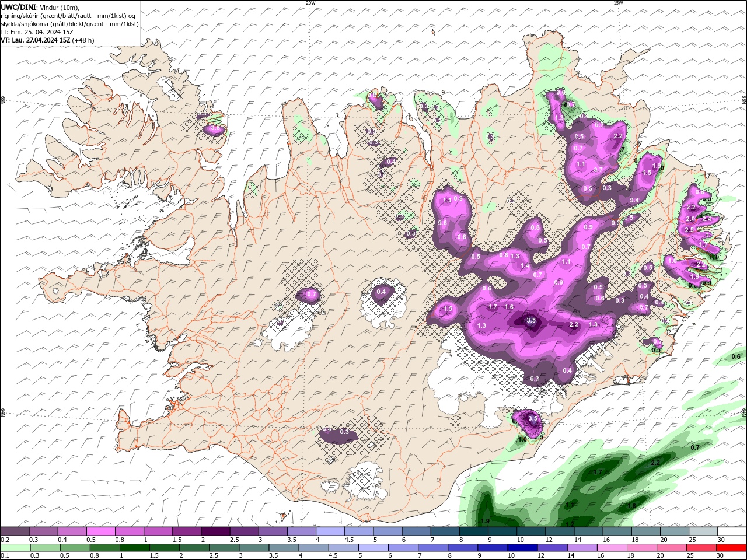Click the 3.5 value in the central snow maximum
Image resolution: width=747 pixels, height=560 pixels.
click(x=531, y=320)
